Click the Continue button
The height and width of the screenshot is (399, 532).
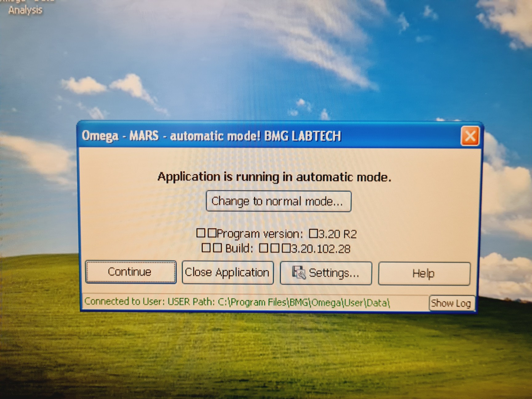(131, 272)
